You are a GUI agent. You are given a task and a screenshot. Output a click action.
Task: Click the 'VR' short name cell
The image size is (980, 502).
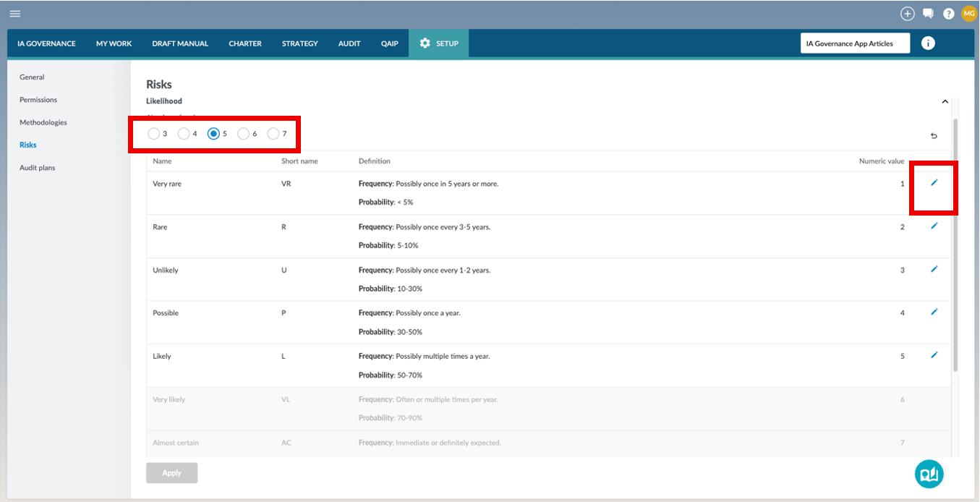tap(286, 184)
